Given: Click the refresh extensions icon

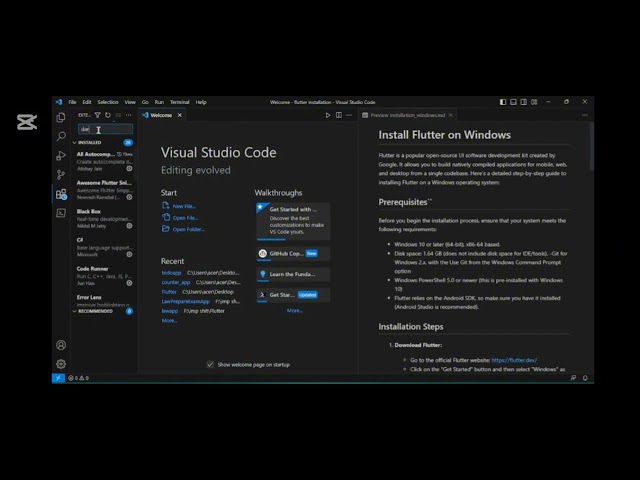Looking at the screenshot, I should [108, 115].
